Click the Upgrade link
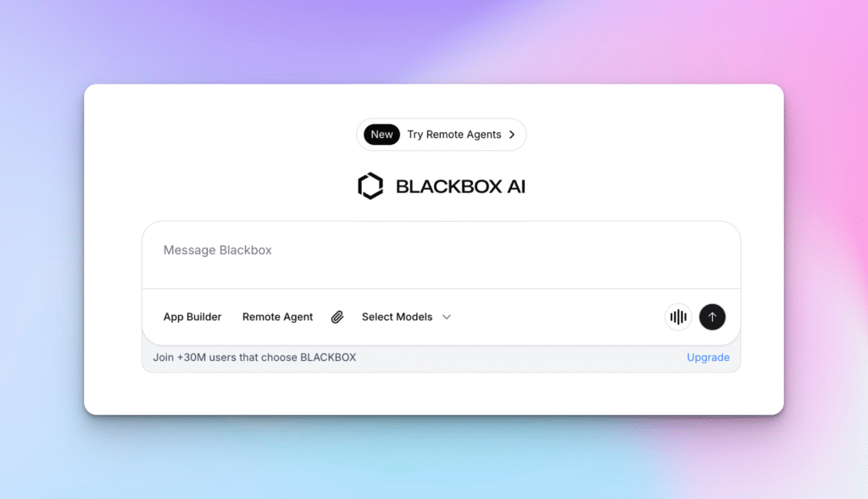Viewport: 868px width, 499px height. pos(708,358)
